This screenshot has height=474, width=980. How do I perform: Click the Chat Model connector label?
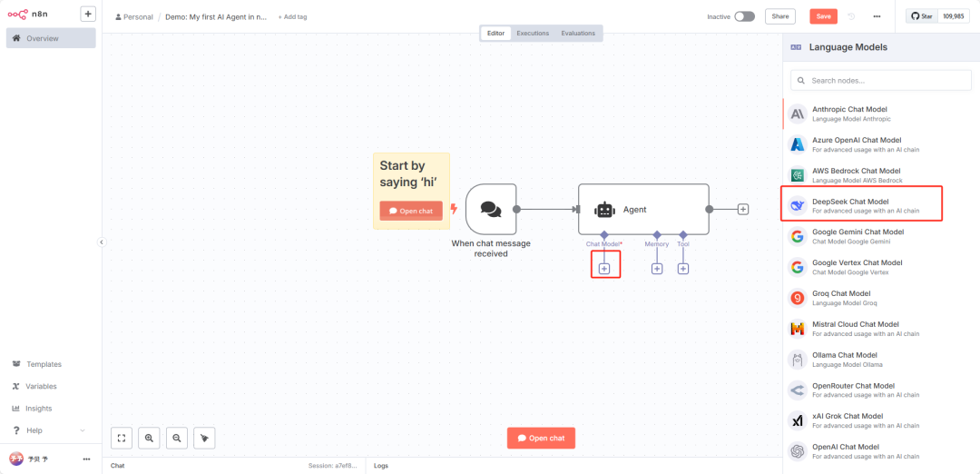tap(603, 244)
